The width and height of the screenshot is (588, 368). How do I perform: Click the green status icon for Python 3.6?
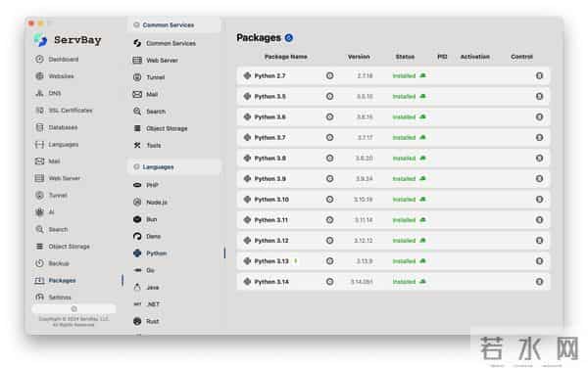pos(422,116)
